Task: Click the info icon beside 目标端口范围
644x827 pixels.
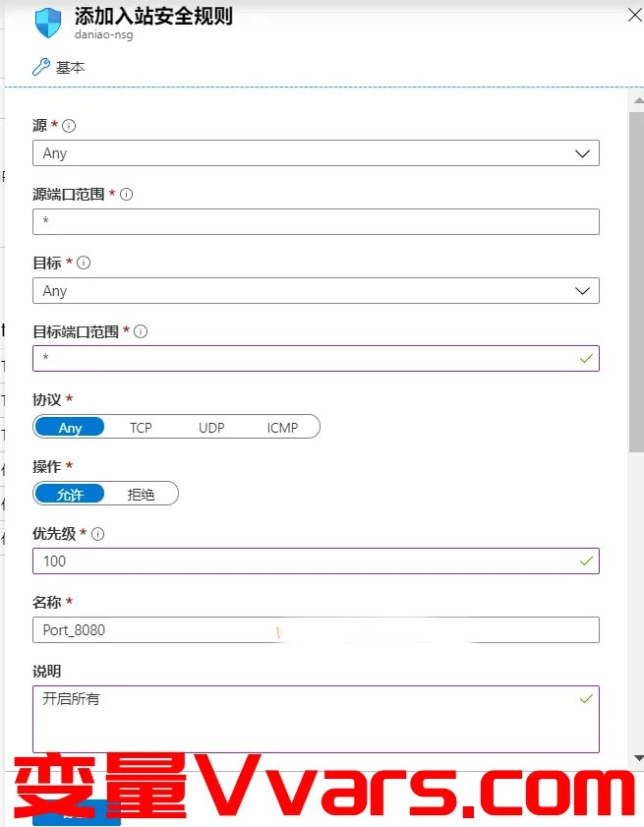Action: coord(141,331)
